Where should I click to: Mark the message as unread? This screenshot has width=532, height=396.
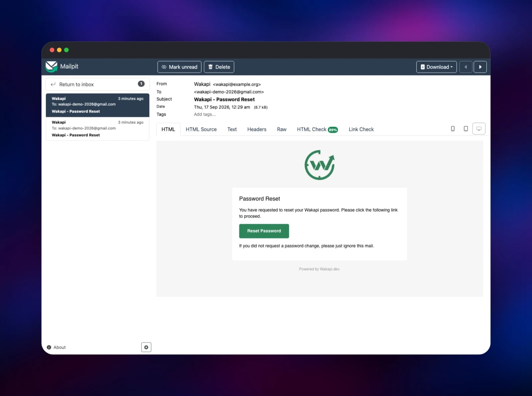(180, 67)
